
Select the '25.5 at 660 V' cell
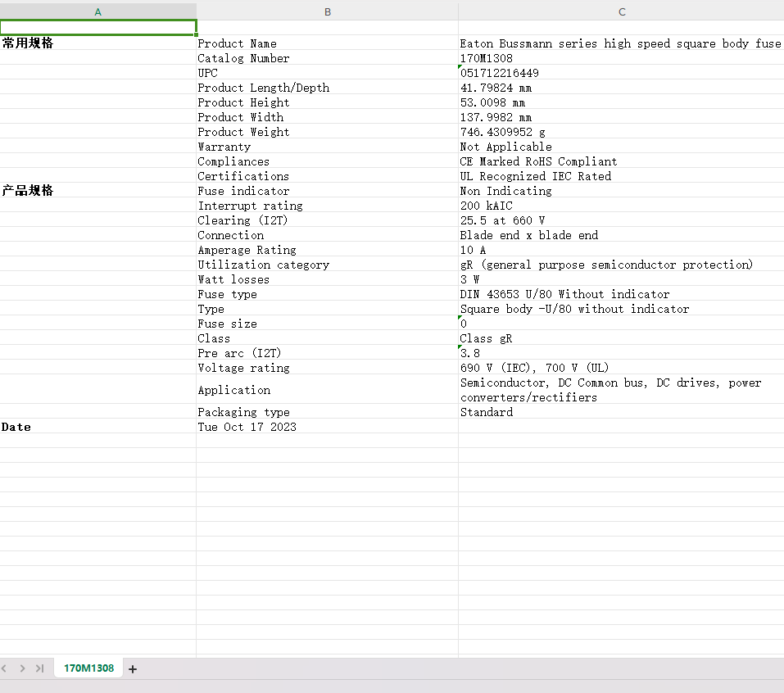pos(621,220)
